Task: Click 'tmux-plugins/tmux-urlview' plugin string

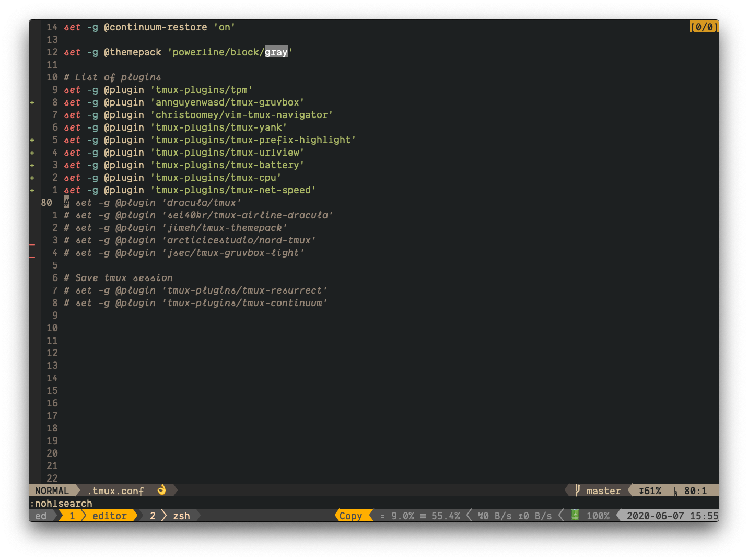Action: click(x=227, y=152)
